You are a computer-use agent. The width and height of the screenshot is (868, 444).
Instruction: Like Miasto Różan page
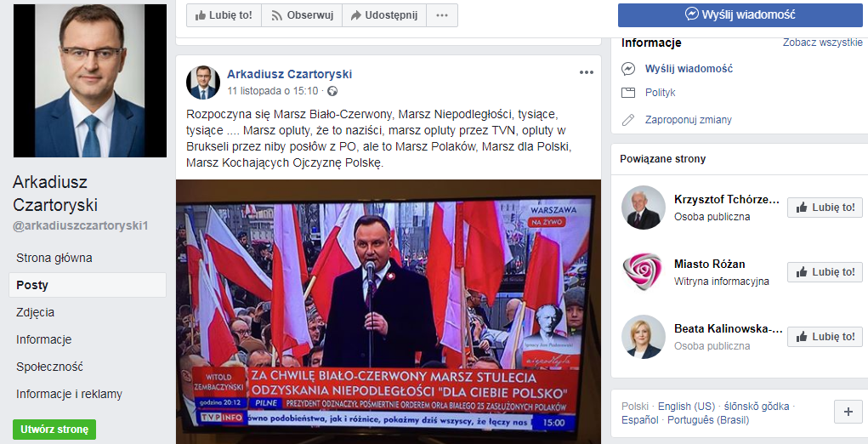825,272
